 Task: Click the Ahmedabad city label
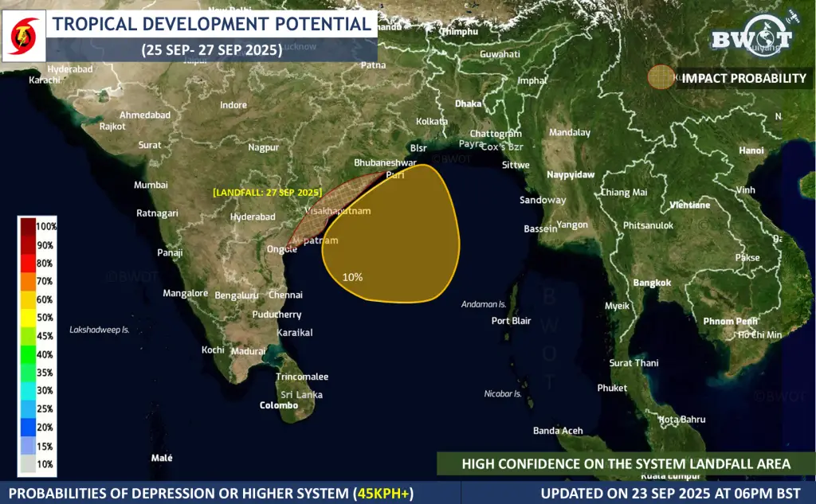point(145,115)
